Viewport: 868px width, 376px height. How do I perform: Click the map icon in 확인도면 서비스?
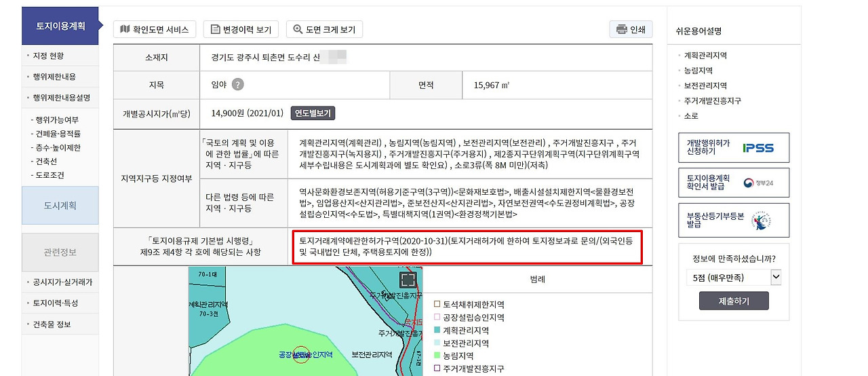point(124,29)
